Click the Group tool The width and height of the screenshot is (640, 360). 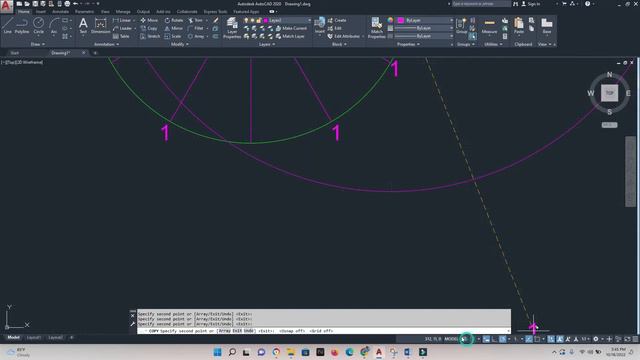click(461, 26)
